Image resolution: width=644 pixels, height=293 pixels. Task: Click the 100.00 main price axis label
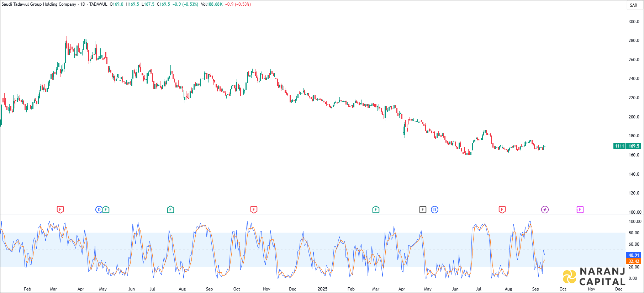pyautogui.click(x=634, y=212)
